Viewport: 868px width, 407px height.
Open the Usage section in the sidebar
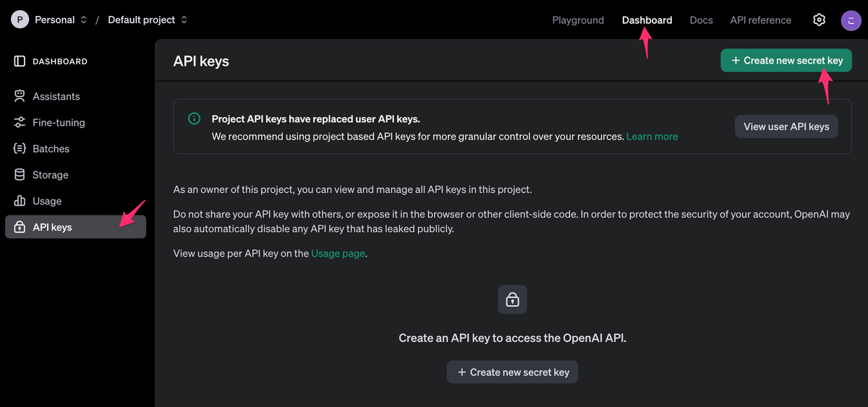47,201
